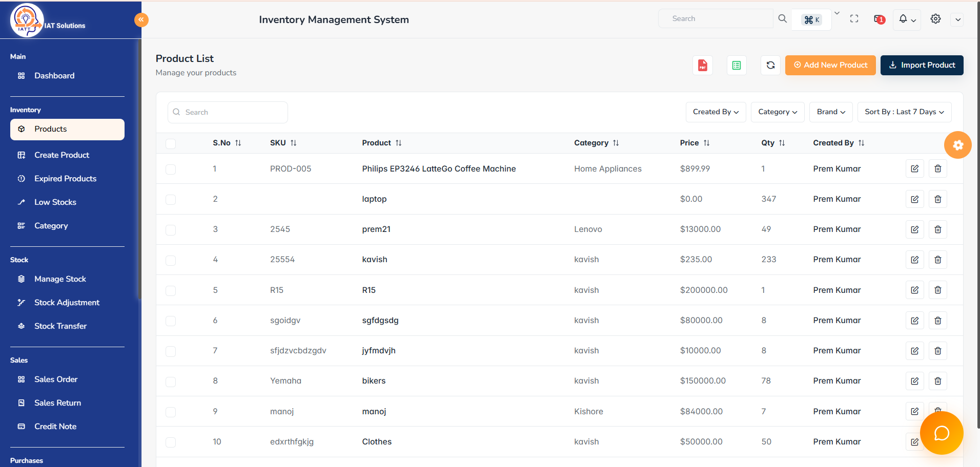Delete the sgfdgsdg product

point(937,321)
